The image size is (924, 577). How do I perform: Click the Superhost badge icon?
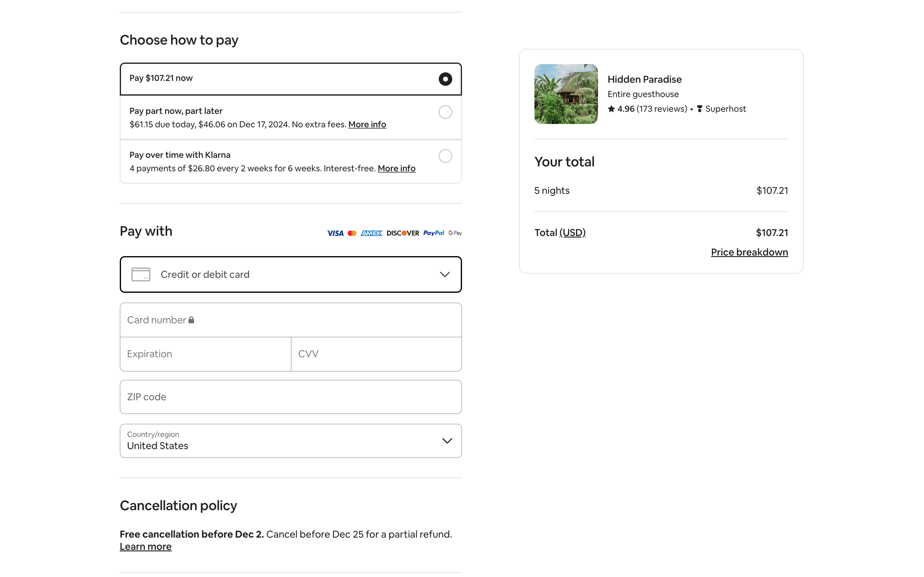[x=699, y=109]
